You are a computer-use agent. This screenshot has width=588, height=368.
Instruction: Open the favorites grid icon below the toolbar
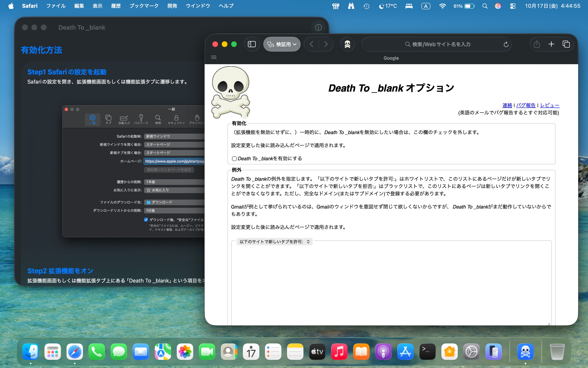coord(214,57)
